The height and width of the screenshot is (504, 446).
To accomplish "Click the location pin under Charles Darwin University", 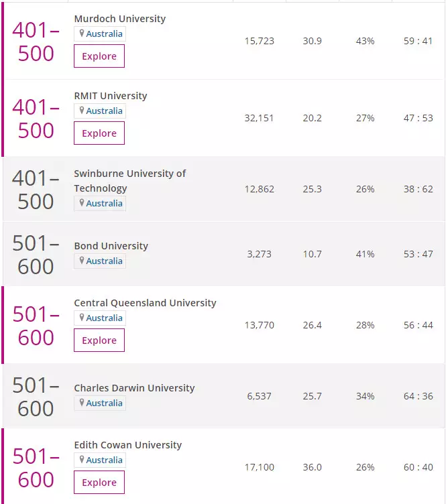I will [82, 403].
